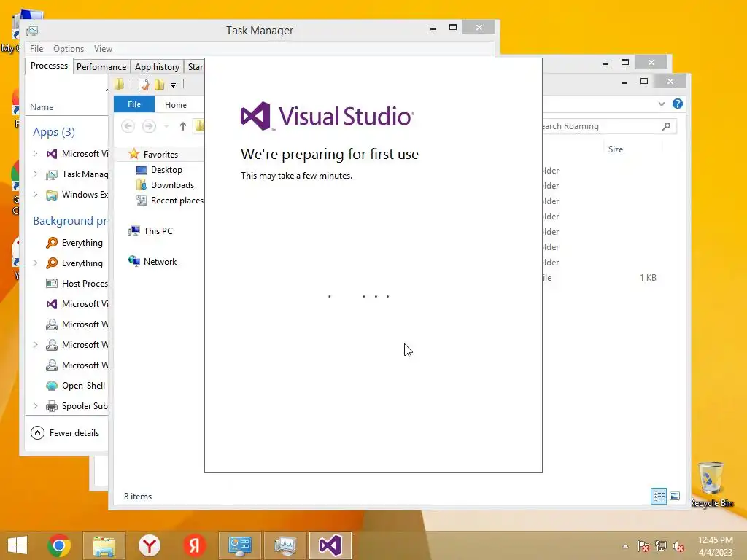This screenshot has height=560, width=747.
Task: Sort by Name column in Task Manager
Action: click(x=42, y=107)
